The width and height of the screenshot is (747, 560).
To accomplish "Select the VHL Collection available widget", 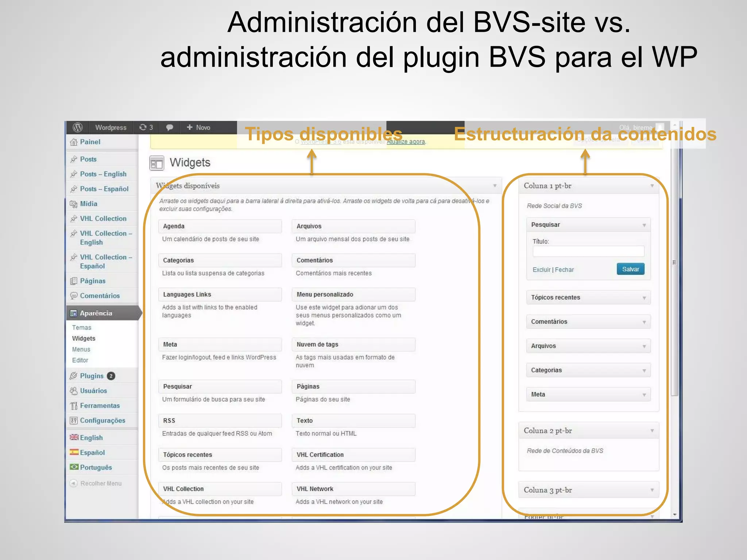I will coord(220,489).
